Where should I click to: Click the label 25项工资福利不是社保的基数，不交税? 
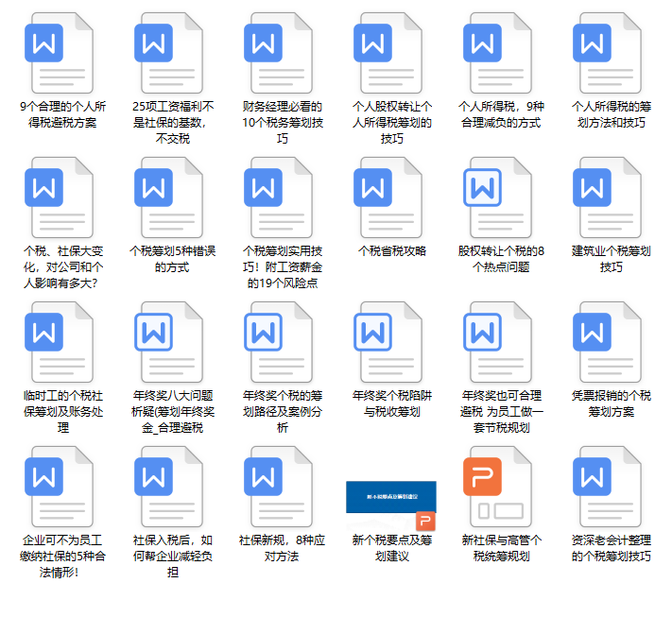pos(173,123)
